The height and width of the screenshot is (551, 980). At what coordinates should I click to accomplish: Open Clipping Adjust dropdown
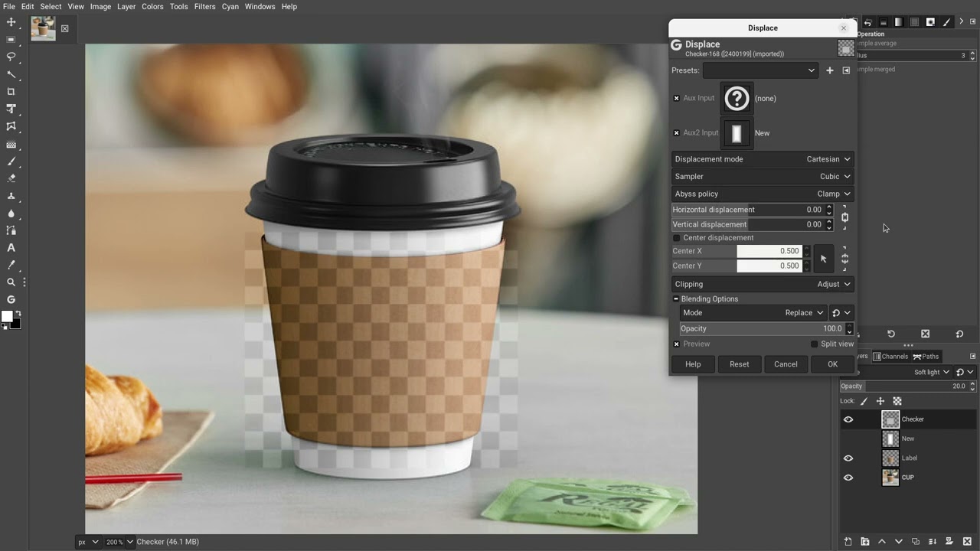pyautogui.click(x=763, y=284)
